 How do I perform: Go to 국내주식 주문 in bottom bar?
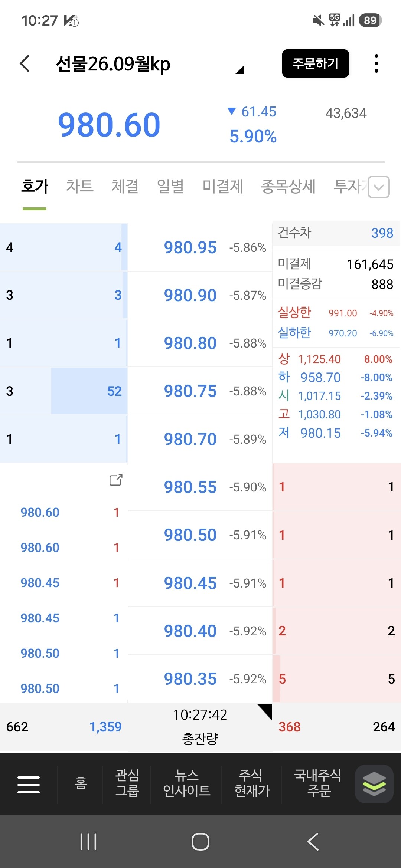[x=317, y=783]
